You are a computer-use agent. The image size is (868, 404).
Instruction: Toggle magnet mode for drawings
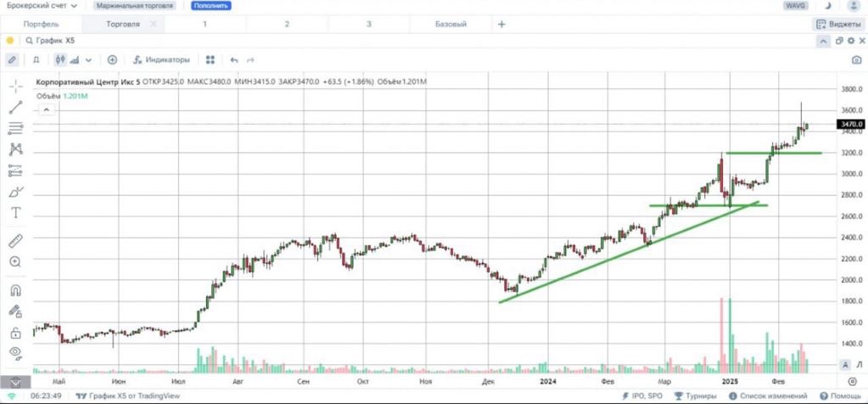coord(15,289)
